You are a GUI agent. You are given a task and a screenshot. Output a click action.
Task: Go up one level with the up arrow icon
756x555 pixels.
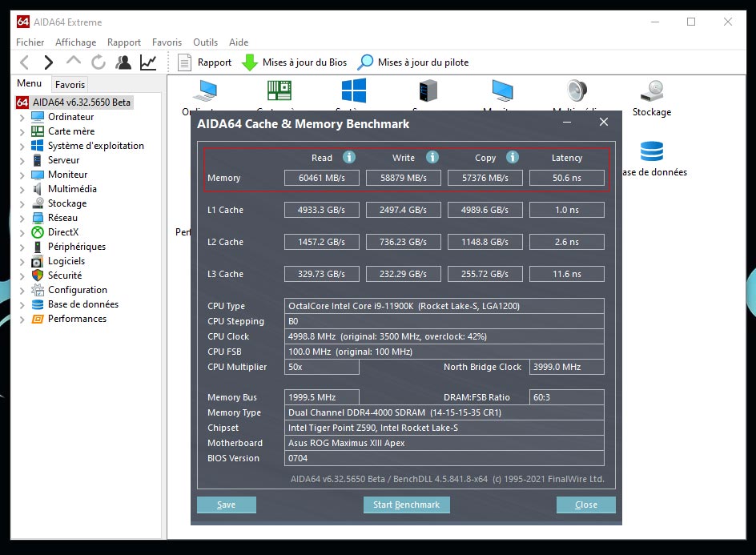coord(74,61)
